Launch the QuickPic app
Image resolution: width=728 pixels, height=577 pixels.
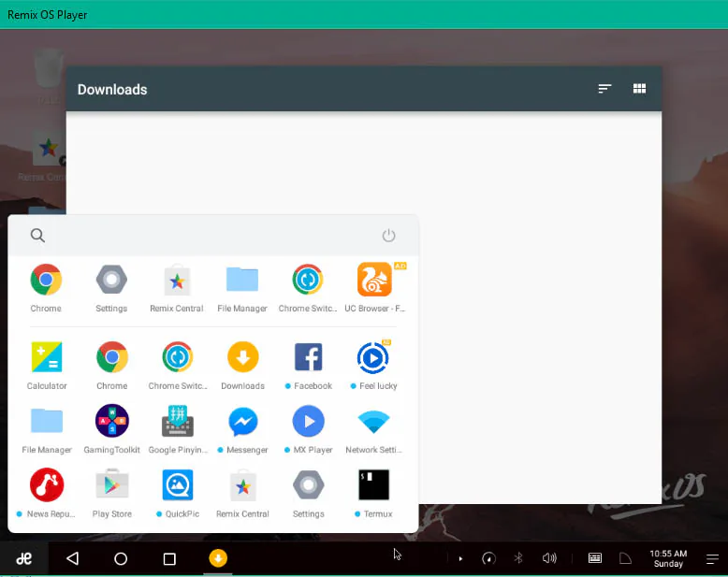(178, 485)
